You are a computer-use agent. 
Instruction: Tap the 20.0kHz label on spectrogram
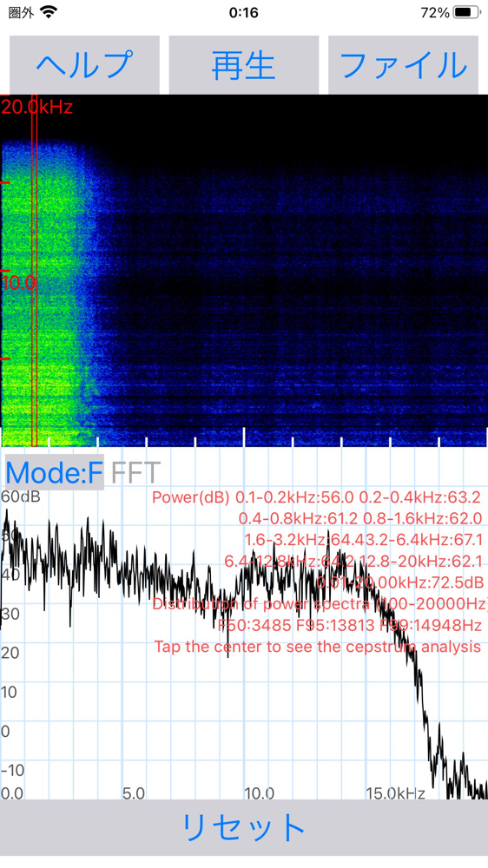pos(37,106)
